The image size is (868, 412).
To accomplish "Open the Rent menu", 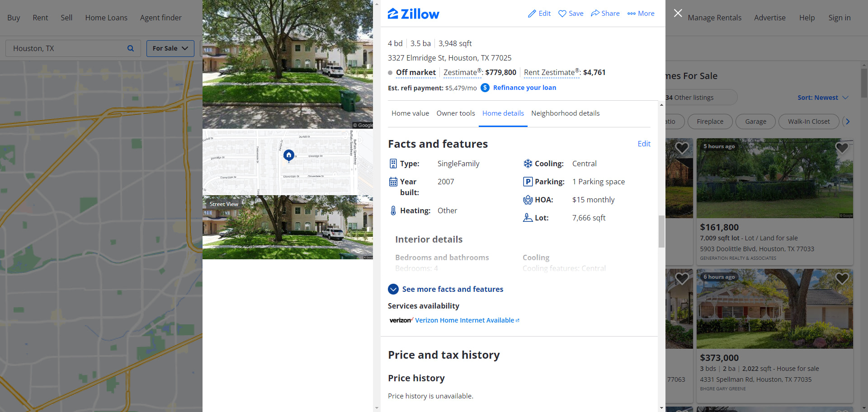I will [40, 18].
